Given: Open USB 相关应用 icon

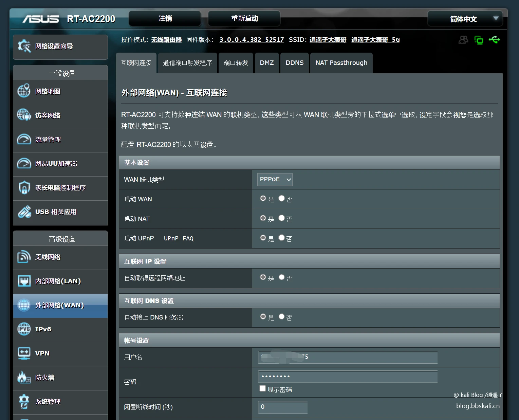Looking at the screenshot, I should point(24,212).
